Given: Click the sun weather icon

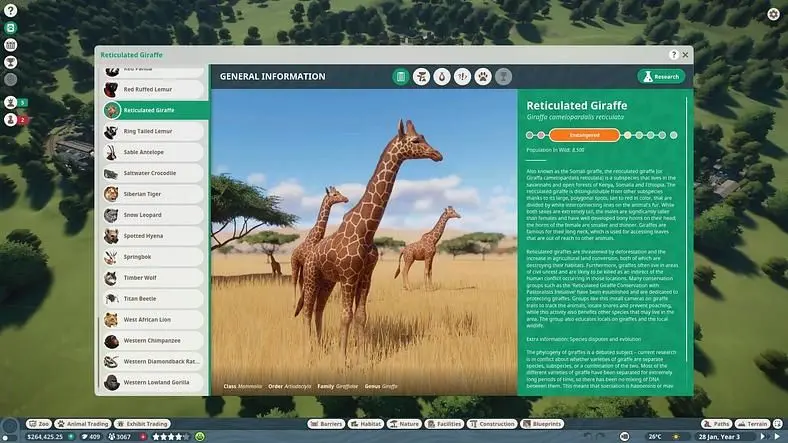Looking at the screenshot, I should tap(676, 436).
